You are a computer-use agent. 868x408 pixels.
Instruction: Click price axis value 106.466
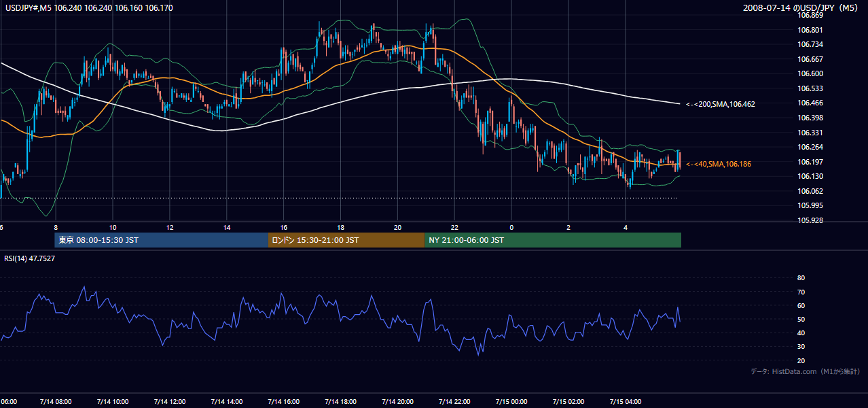click(811, 103)
